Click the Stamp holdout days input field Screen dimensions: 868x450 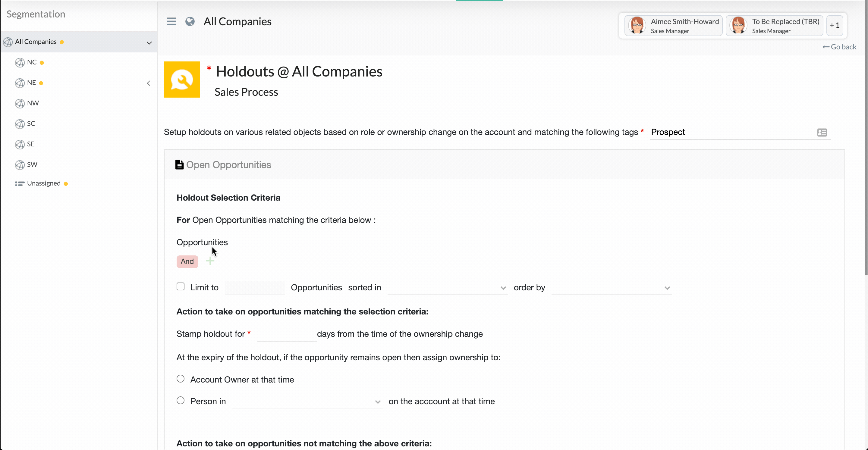pyautogui.click(x=286, y=334)
